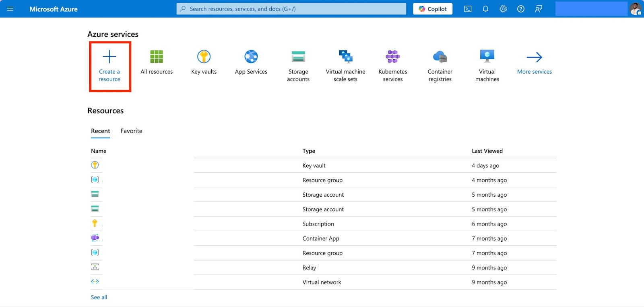Click the Name column header
Image resolution: width=644 pixels, height=307 pixels.
pos(99,151)
